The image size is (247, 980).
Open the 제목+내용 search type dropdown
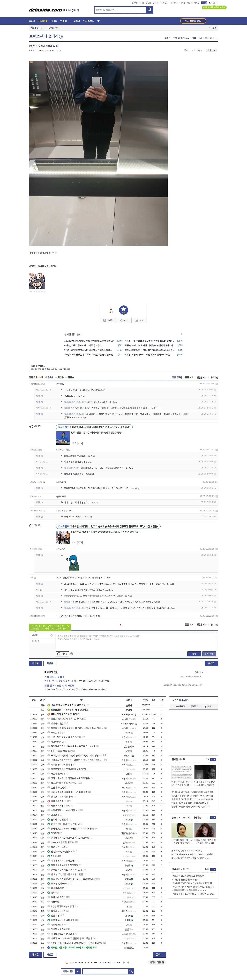71,971
